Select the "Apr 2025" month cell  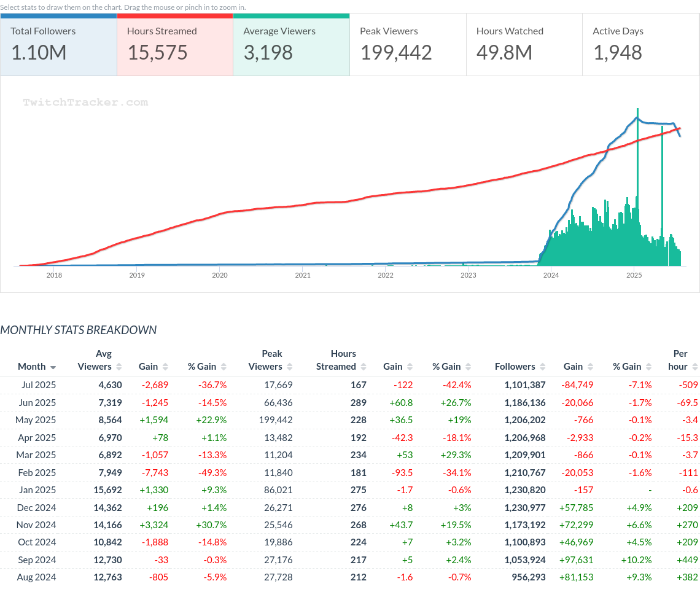tap(37, 438)
